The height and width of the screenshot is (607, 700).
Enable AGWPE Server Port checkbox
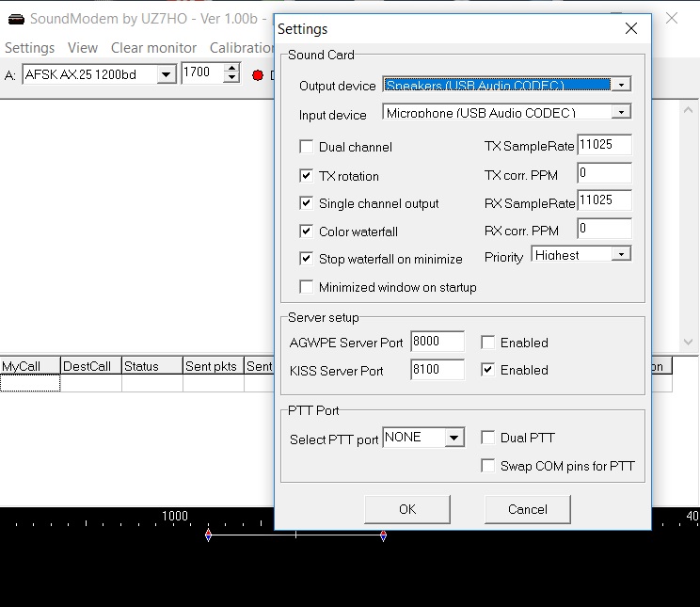(x=487, y=343)
